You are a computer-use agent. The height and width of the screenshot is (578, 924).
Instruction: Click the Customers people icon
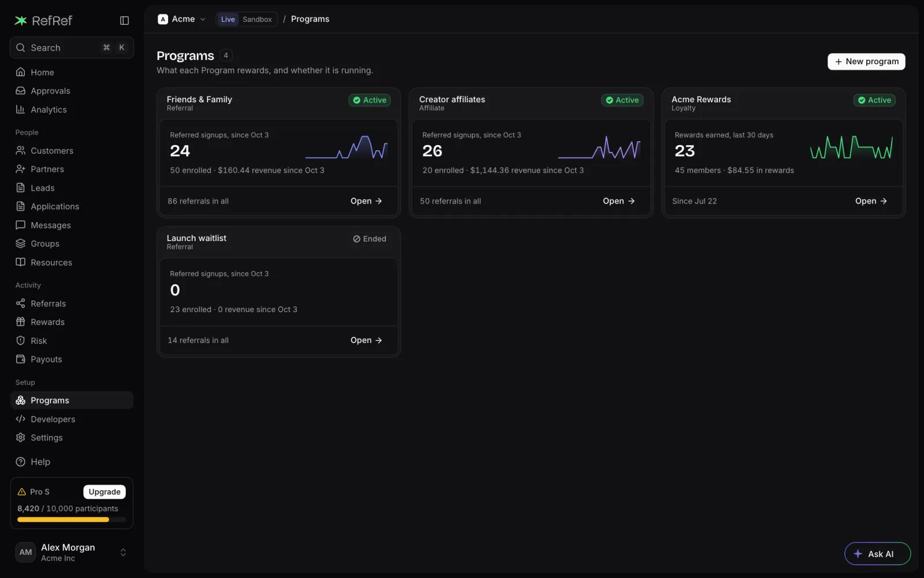(x=21, y=150)
